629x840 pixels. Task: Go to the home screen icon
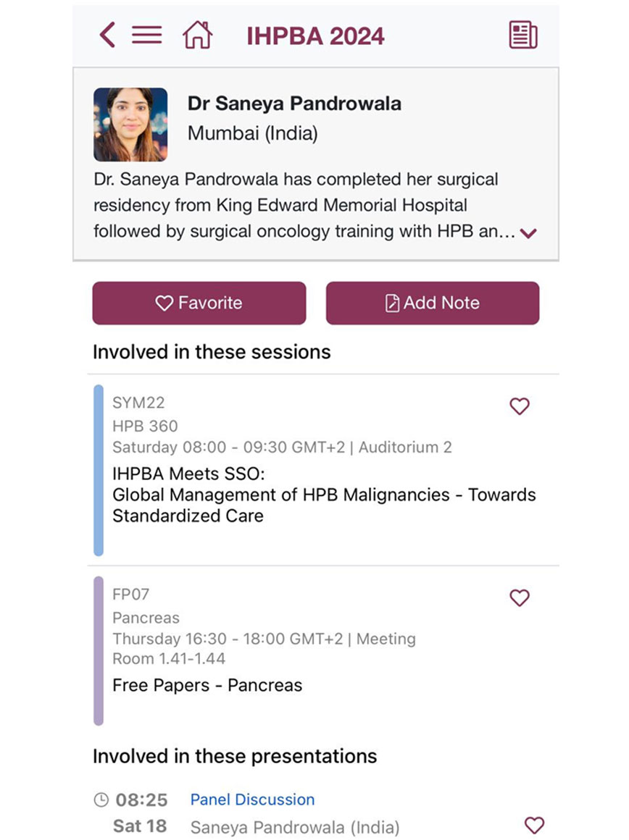(197, 35)
